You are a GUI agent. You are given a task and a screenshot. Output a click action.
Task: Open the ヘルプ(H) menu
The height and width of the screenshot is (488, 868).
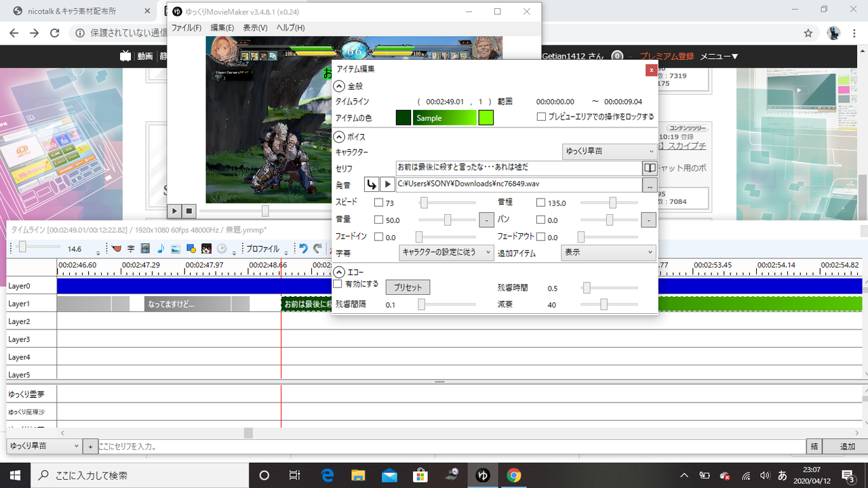pos(290,28)
